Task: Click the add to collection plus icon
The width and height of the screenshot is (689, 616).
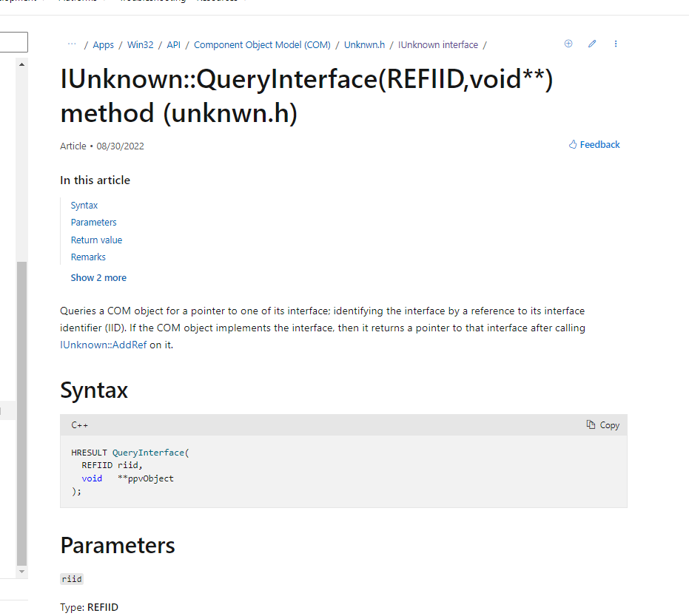Action: pos(568,44)
